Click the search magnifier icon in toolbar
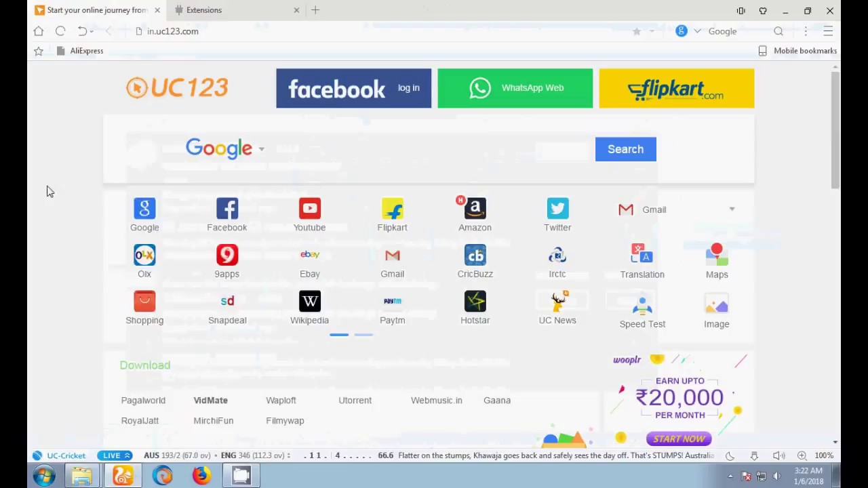Viewport: 868px width, 488px height. pos(778,31)
